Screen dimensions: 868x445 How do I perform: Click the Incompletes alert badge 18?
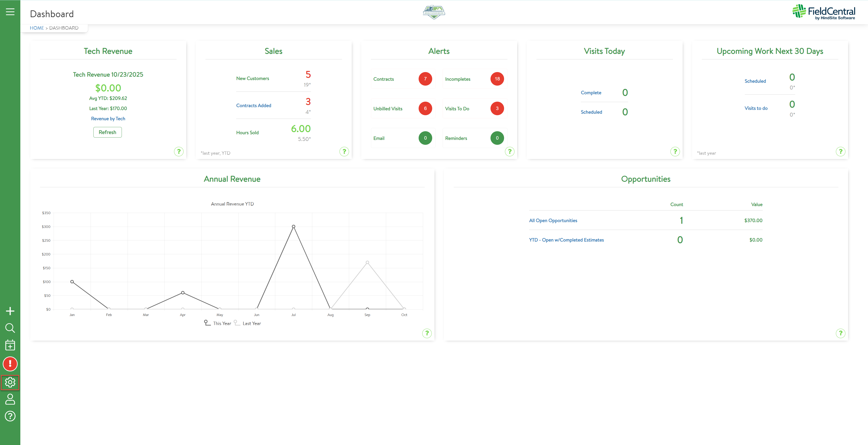[497, 79]
